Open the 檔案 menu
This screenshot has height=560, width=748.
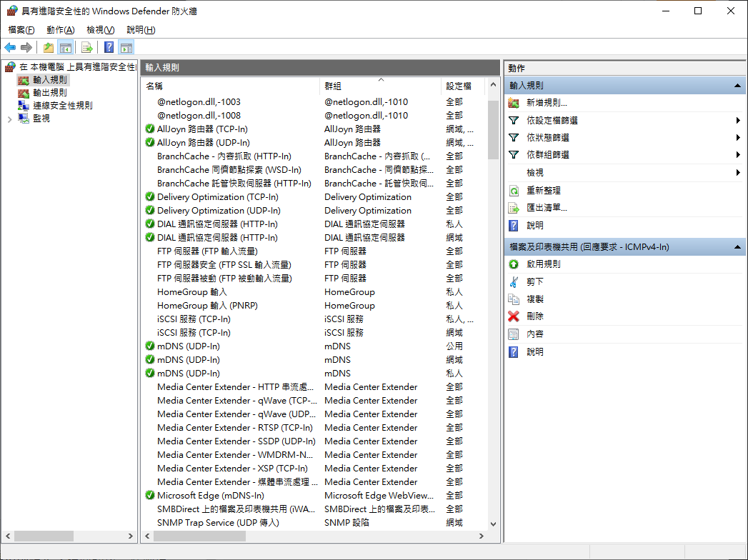pos(21,29)
